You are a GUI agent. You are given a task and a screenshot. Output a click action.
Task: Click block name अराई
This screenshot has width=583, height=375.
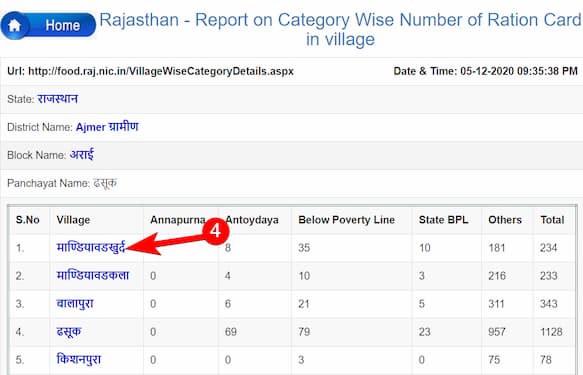tap(82, 155)
